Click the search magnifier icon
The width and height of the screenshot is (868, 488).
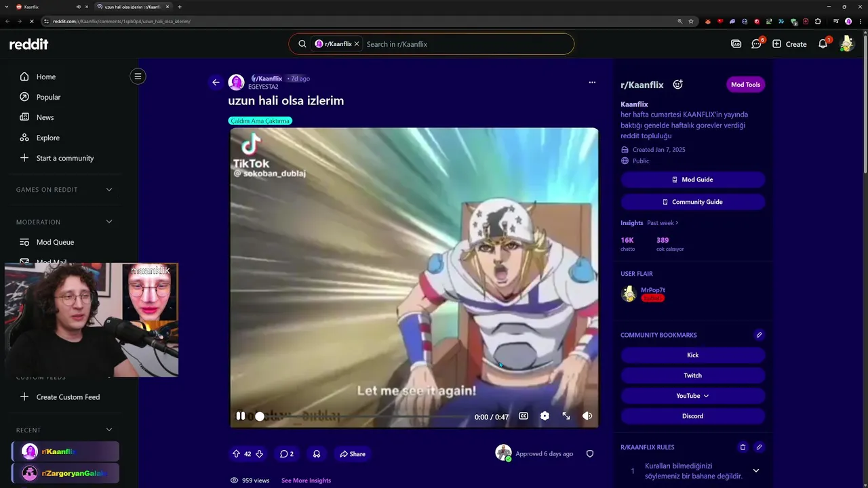point(302,44)
